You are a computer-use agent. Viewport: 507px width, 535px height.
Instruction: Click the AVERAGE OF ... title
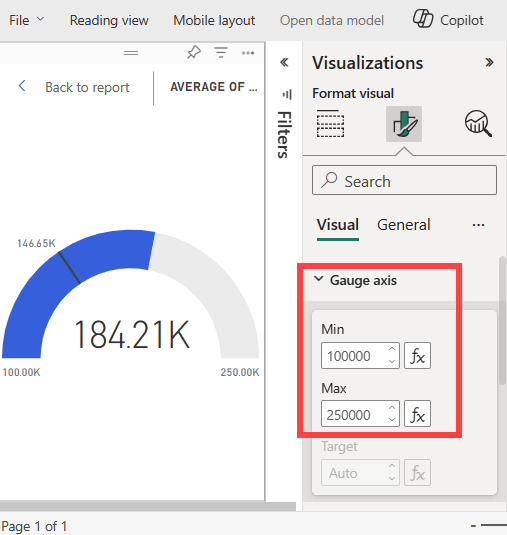(x=214, y=87)
